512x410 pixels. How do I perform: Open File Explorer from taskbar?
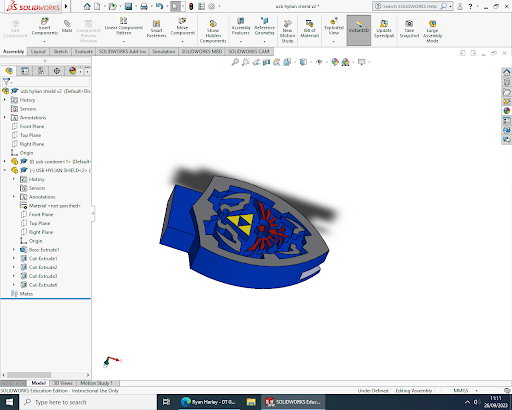point(251,402)
